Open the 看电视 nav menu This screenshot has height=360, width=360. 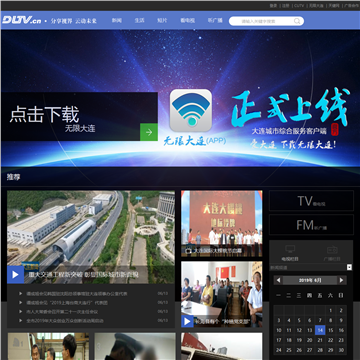click(188, 21)
